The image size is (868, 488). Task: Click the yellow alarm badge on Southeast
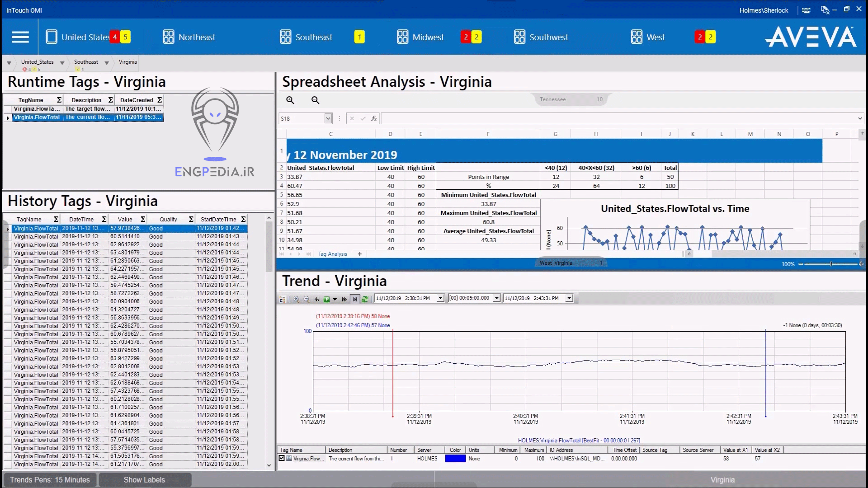point(359,37)
